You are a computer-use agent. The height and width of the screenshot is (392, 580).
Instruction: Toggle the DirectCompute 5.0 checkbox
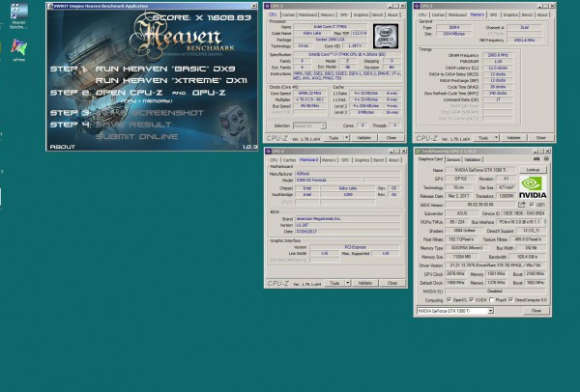tap(510, 299)
